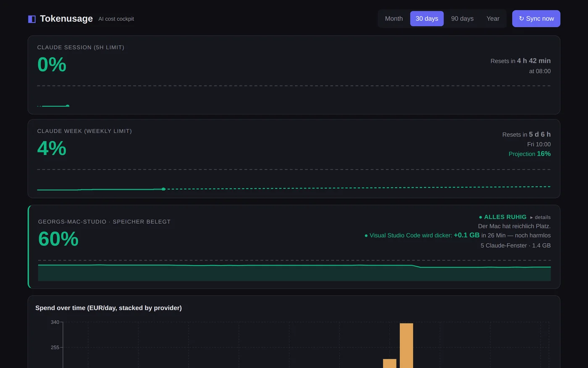Expand the details disclosure next to ALLES RUHIG

pos(540,217)
